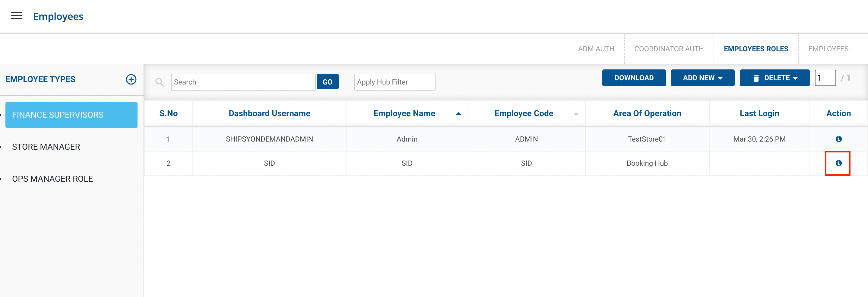Select FINANCE SUPERVISORS employee type
Viewport: 868px width, 297px height.
(71, 115)
